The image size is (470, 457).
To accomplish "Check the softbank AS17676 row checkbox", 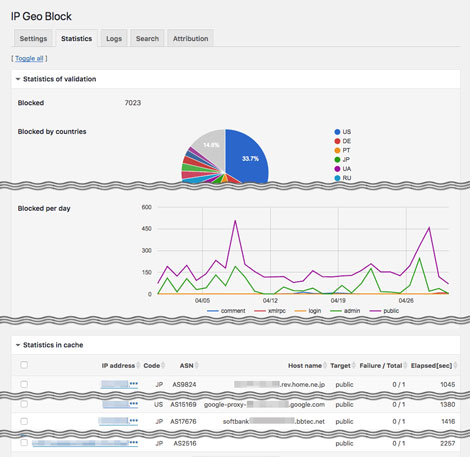I will coord(24,421).
